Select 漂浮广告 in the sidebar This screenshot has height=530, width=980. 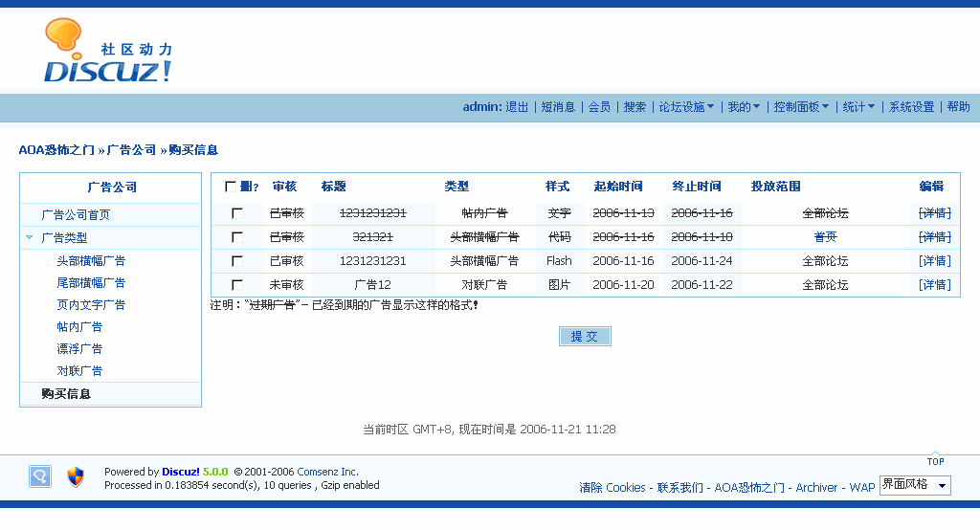click(79, 349)
